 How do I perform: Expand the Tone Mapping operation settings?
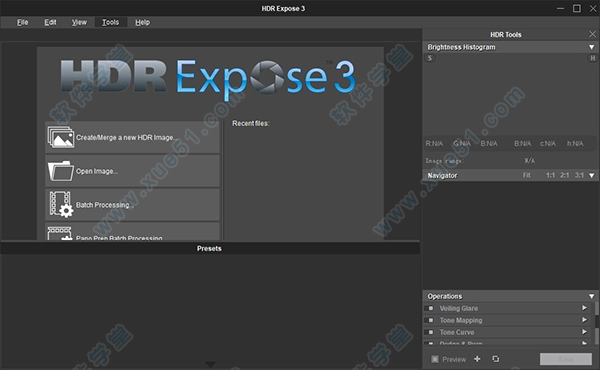pyautogui.click(x=584, y=319)
